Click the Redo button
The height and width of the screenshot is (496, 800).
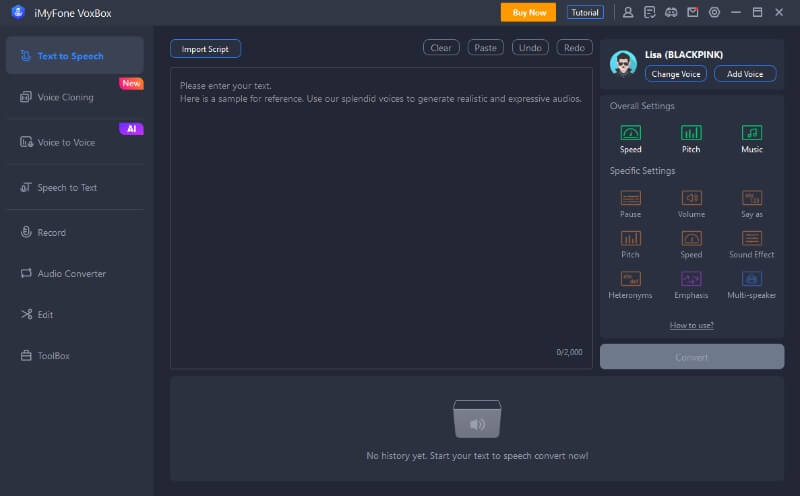coord(574,47)
